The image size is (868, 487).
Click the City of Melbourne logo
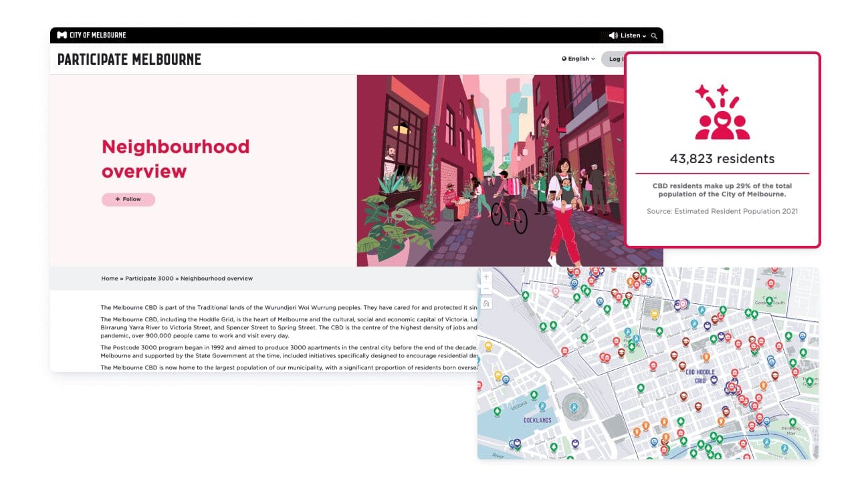point(92,35)
